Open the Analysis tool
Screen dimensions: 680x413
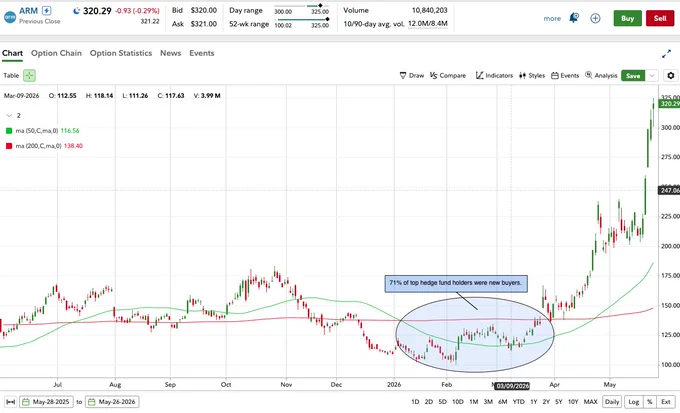click(x=601, y=75)
